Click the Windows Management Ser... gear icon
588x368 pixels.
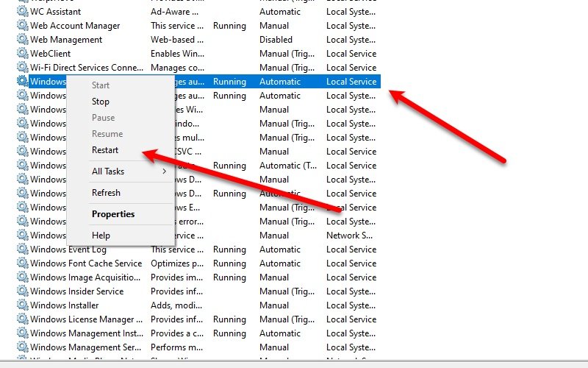pyautogui.click(x=23, y=347)
